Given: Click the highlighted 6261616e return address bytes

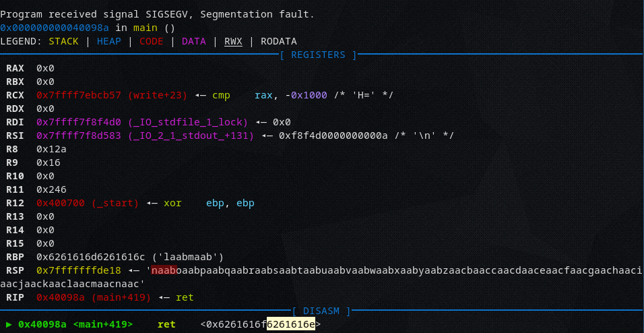Looking at the screenshot, I should coord(290,324).
